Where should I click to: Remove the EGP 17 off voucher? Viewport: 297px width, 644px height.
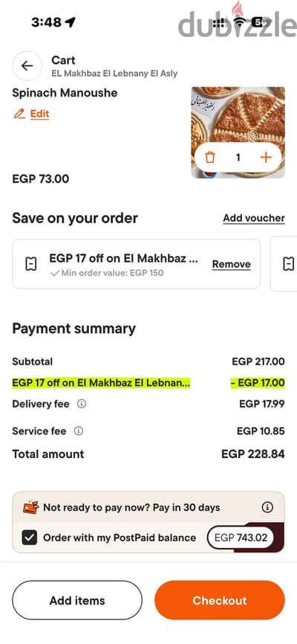(232, 265)
